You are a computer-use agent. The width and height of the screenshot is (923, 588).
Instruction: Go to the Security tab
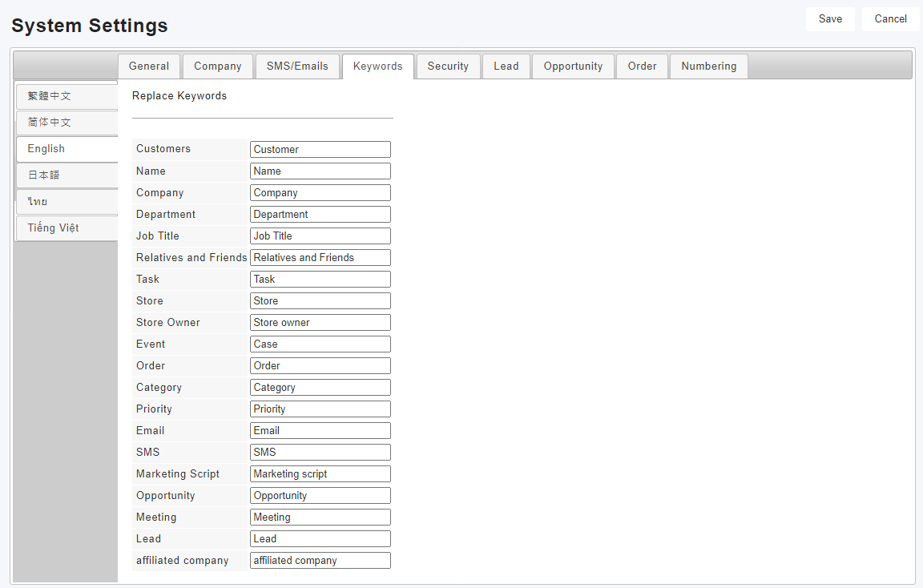448,66
